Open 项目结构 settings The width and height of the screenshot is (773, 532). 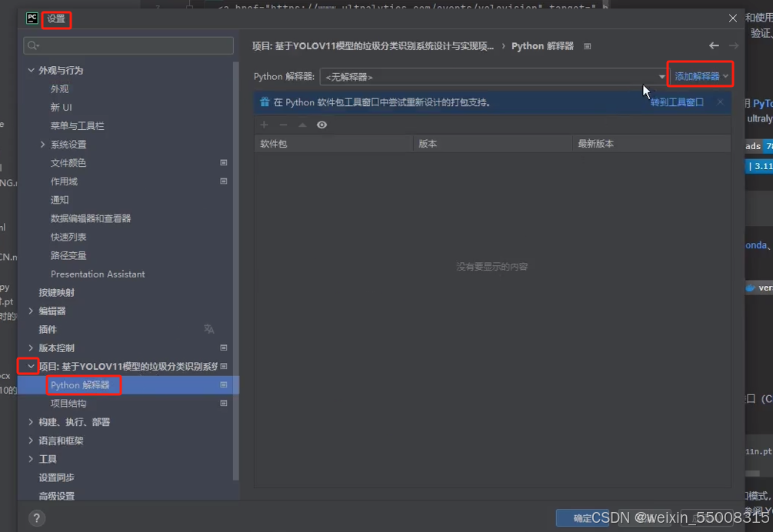click(68, 404)
